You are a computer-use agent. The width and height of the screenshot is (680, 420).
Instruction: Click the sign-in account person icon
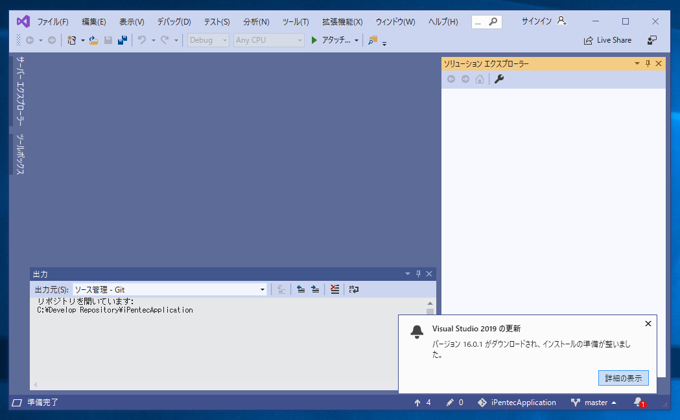(x=562, y=21)
